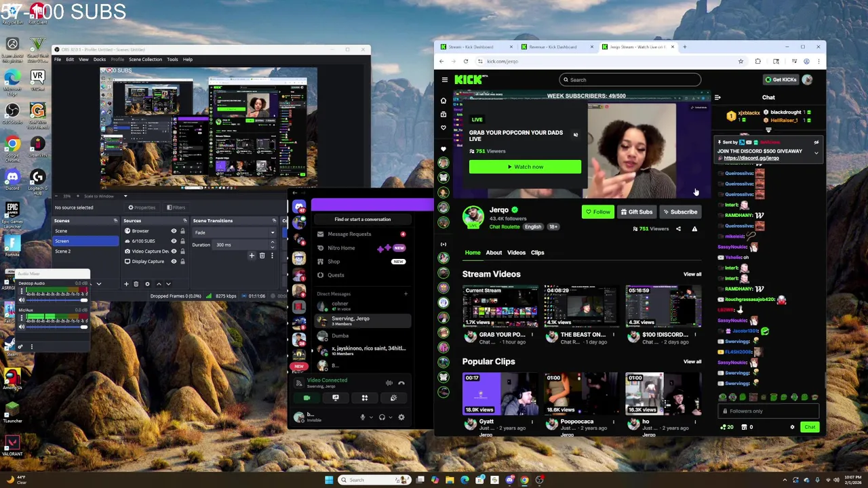Collapse the Kick chat panel

pos(717,98)
